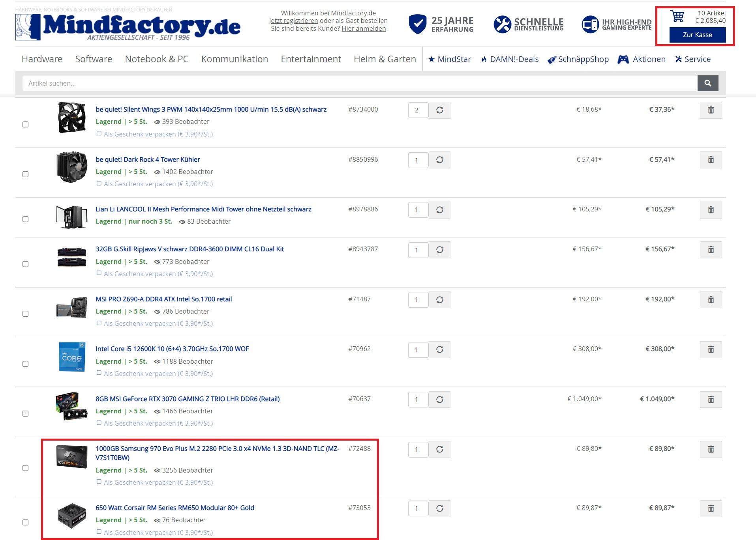Open the Notebook & PC menu
Screen dimensions: 756x540
pyautogui.click(x=157, y=59)
